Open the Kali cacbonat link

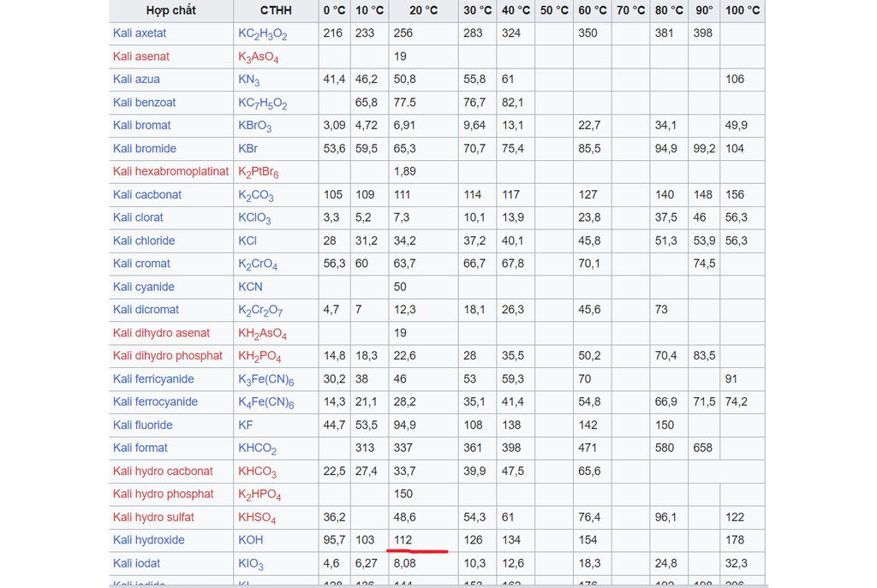click(147, 195)
